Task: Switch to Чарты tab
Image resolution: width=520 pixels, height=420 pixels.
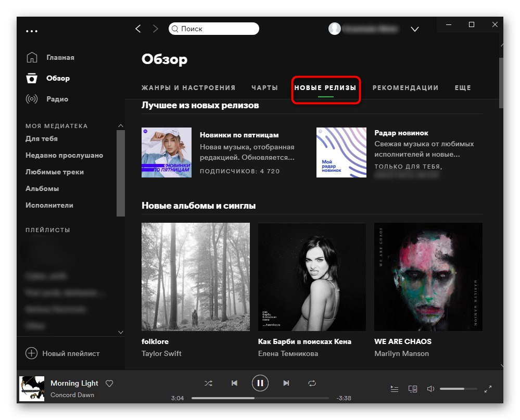Action: pos(264,88)
